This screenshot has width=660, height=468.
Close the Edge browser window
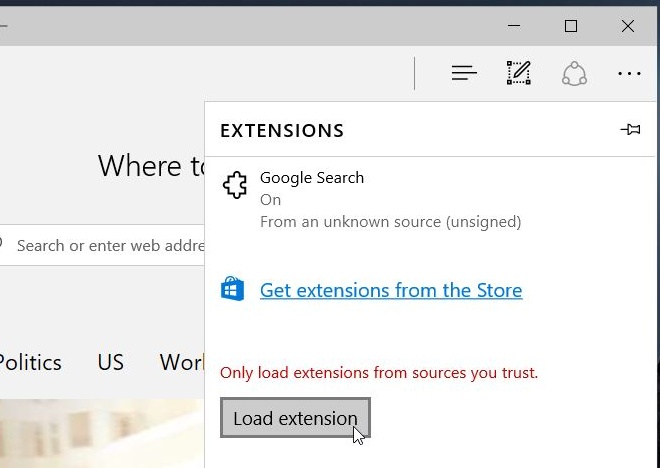point(628,26)
